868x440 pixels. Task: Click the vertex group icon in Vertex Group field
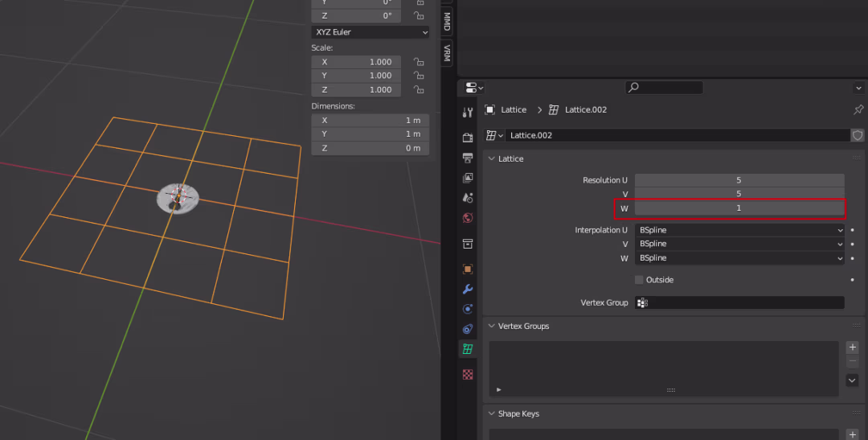pos(642,302)
